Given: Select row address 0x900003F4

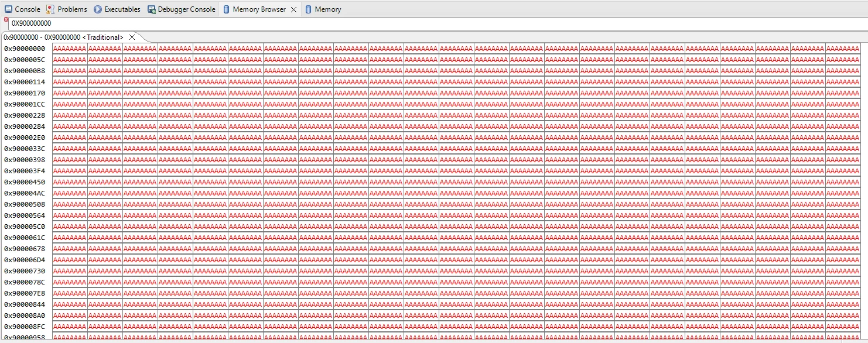Looking at the screenshot, I should [x=25, y=171].
